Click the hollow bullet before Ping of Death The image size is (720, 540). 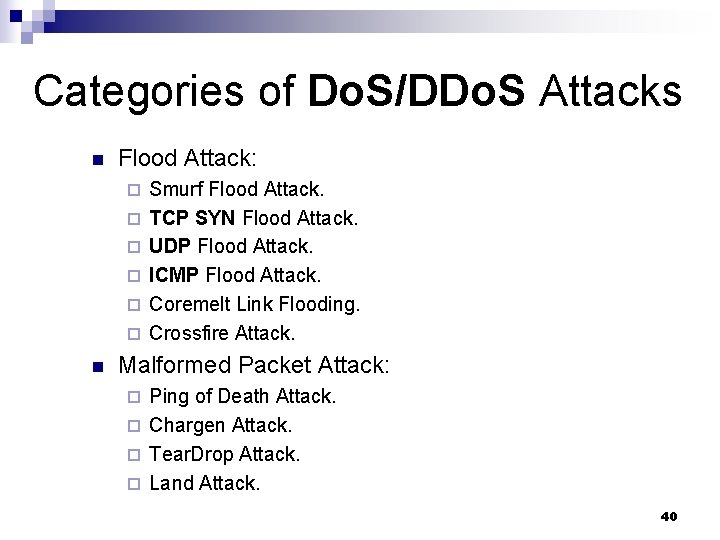point(137,397)
